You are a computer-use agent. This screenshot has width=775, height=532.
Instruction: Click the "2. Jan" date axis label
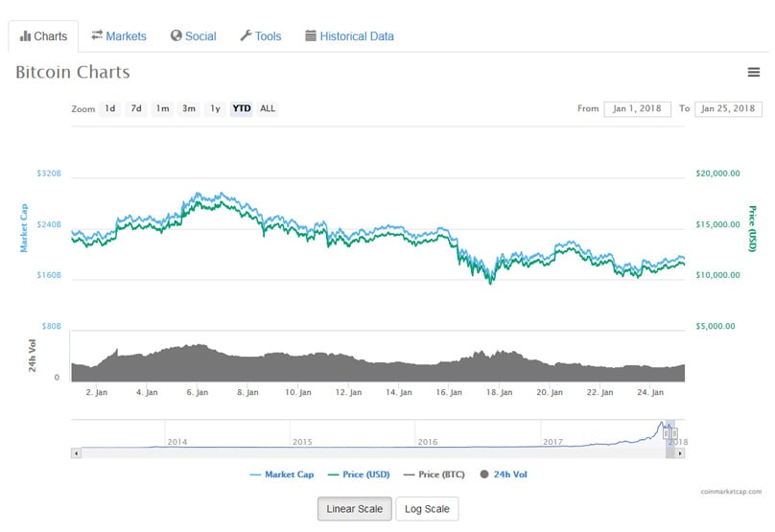[x=96, y=392]
